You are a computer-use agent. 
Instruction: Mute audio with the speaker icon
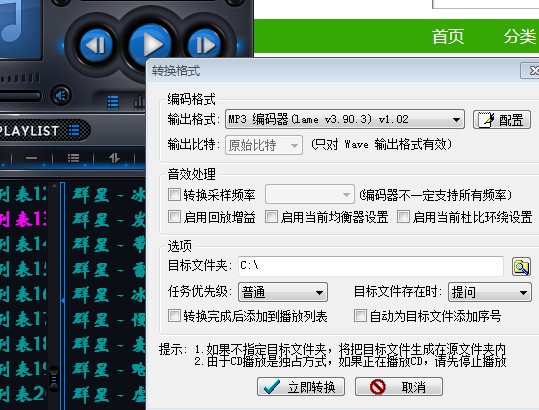[x=61, y=95]
